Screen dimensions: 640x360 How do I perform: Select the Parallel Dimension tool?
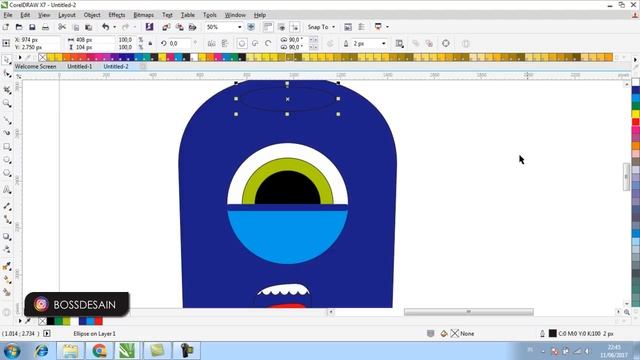(x=7, y=206)
